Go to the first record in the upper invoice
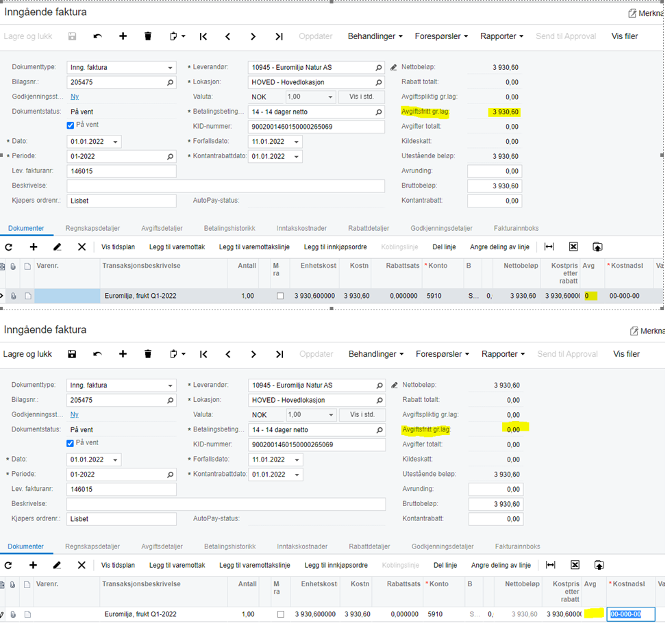The image size is (672, 643). 203,36
